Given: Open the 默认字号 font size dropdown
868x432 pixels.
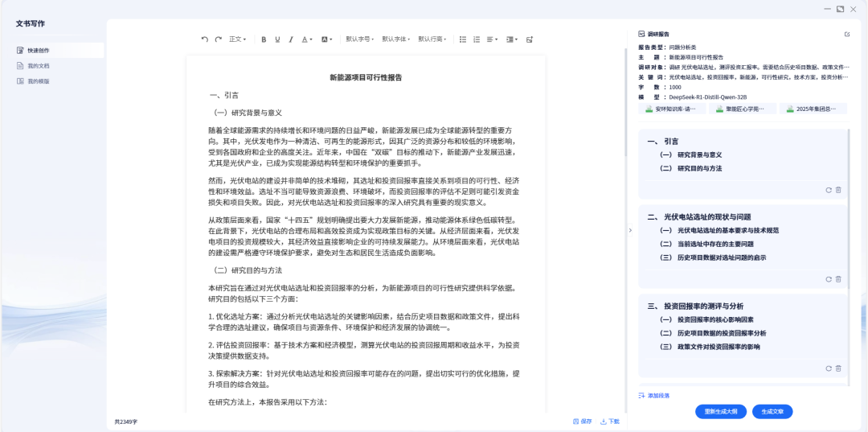Looking at the screenshot, I should coord(359,39).
